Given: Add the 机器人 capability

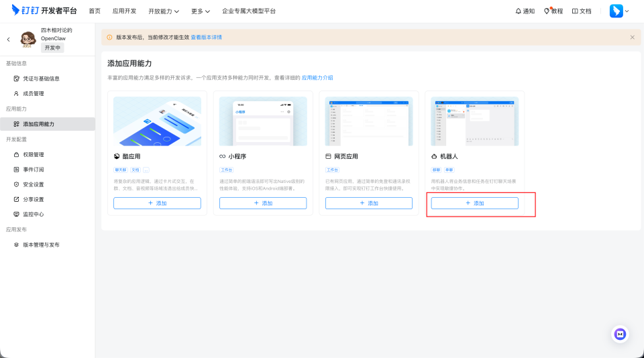Looking at the screenshot, I should (475, 203).
